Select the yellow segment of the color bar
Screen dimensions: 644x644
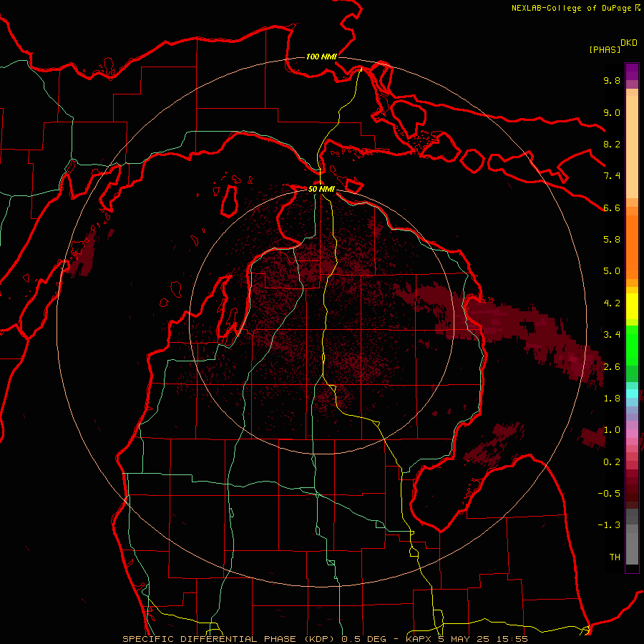632,306
